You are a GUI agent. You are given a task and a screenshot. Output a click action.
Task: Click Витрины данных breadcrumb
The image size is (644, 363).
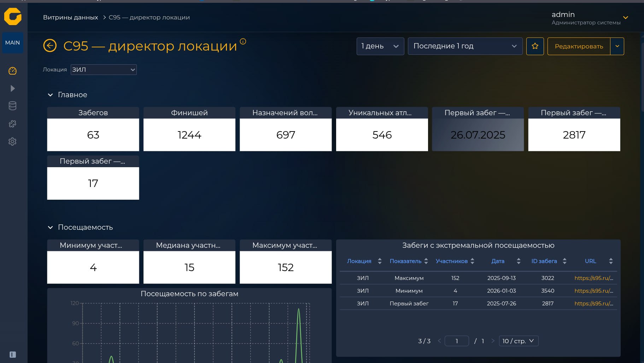click(71, 17)
